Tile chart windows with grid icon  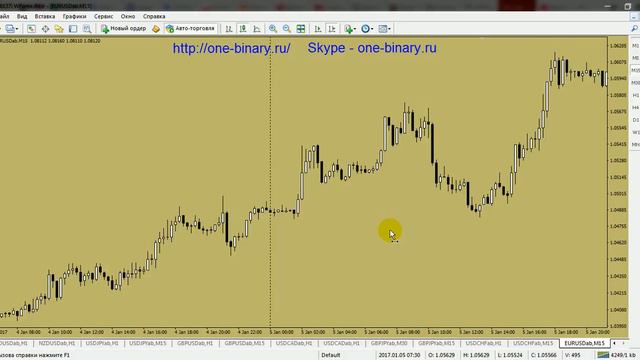click(301, 29)
